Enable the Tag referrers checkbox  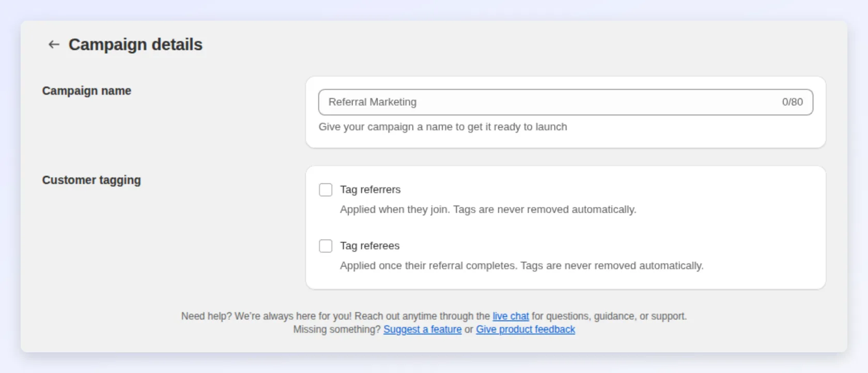(326, 190)
